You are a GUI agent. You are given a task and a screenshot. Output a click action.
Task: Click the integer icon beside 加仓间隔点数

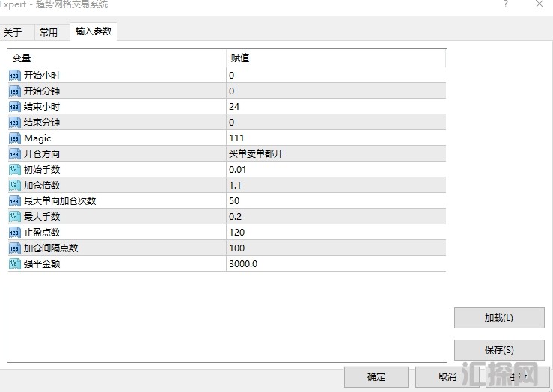pyautogui.click(x=14, y=248)
